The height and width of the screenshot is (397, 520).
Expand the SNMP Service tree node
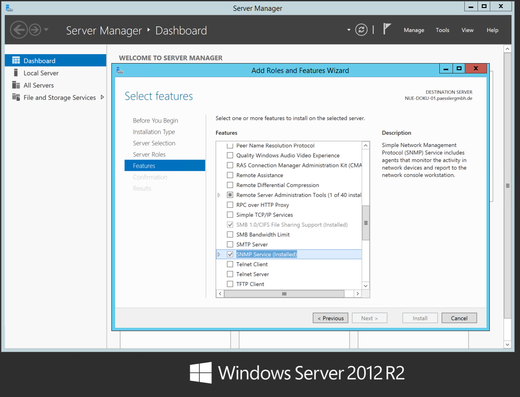[219, 254]
